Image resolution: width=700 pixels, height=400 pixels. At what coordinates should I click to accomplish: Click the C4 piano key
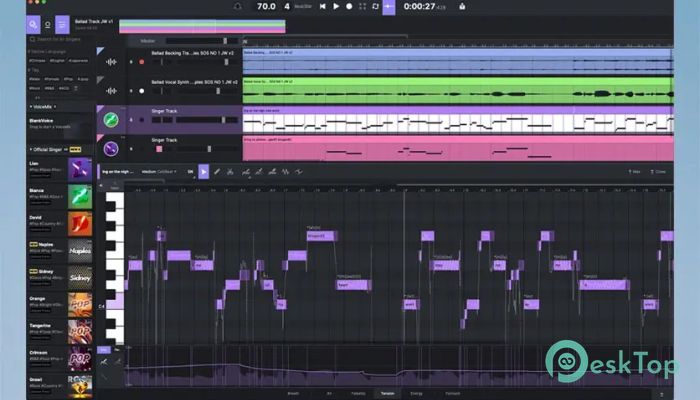(115, 304)
